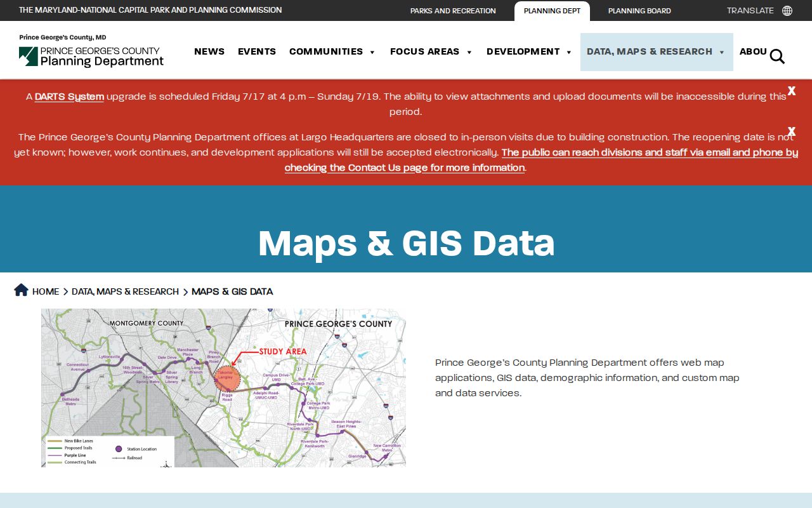This screenshot has height=508, width=812.
Task: Open the Focus Areas menu
Action: [x=424, y=51]
